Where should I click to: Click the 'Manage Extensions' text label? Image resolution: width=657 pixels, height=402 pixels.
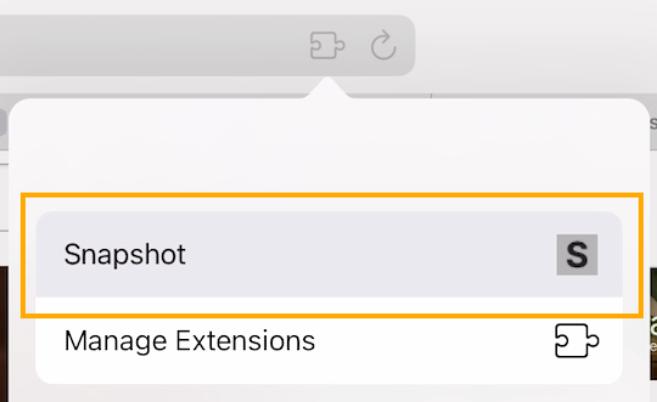tap(189, 341)
